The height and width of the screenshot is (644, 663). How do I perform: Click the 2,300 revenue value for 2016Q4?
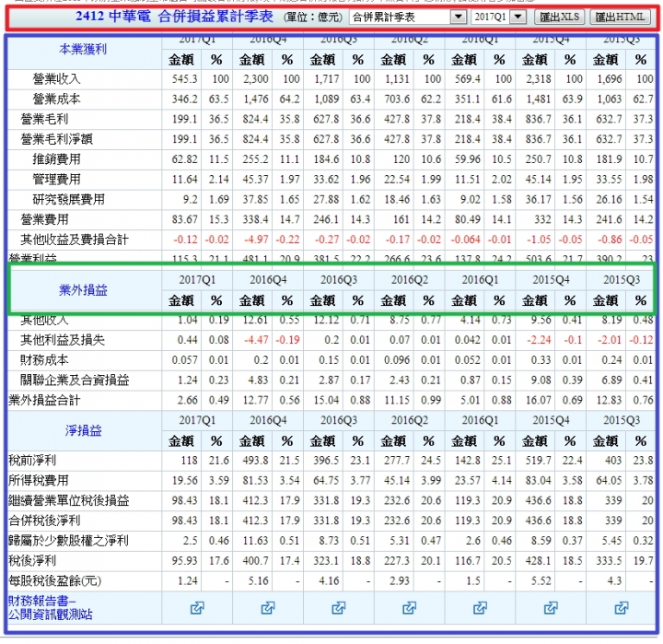[255, 78]
